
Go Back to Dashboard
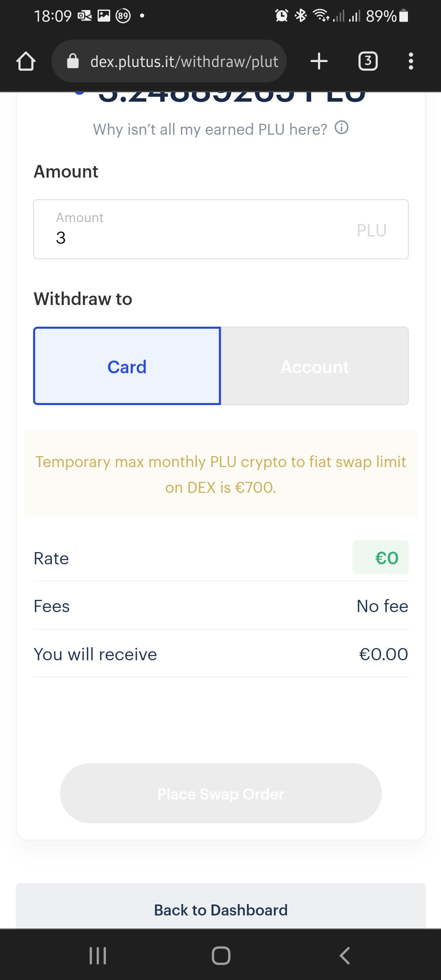[220, 910]
